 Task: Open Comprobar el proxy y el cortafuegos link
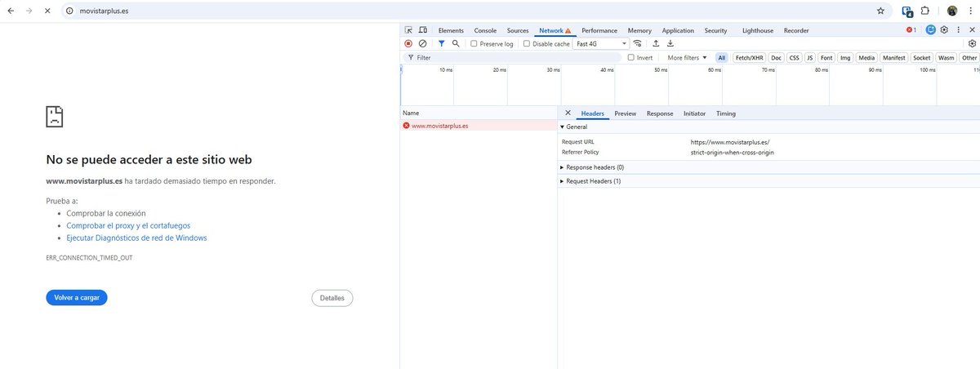point(129,225)
